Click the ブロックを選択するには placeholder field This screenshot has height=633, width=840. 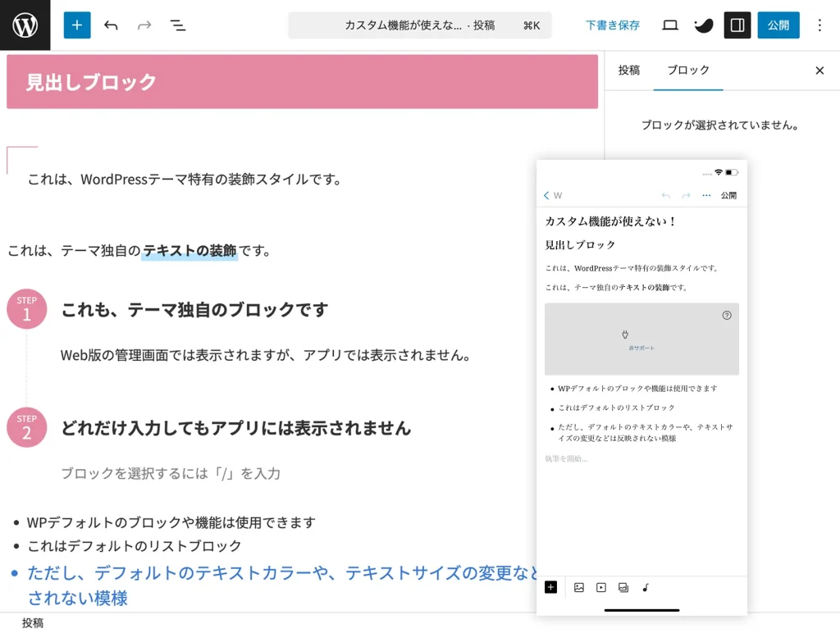[171, 473]
